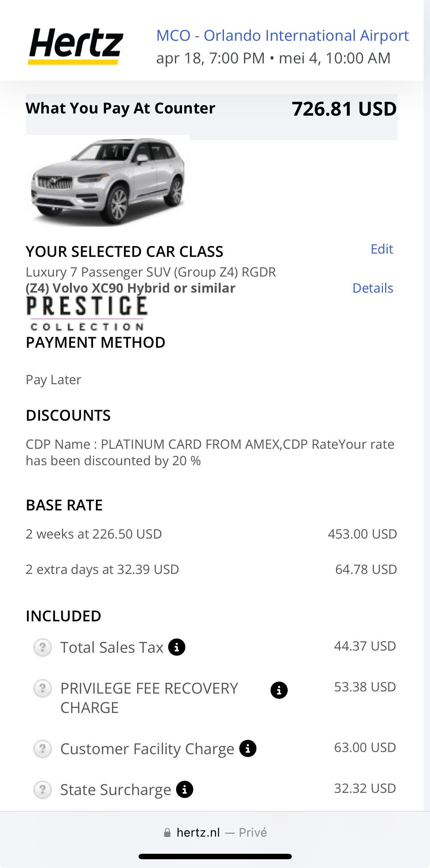The image size is (430, 868).
Task: Click the pickup and return dates text
Action: tap(273, 58)
